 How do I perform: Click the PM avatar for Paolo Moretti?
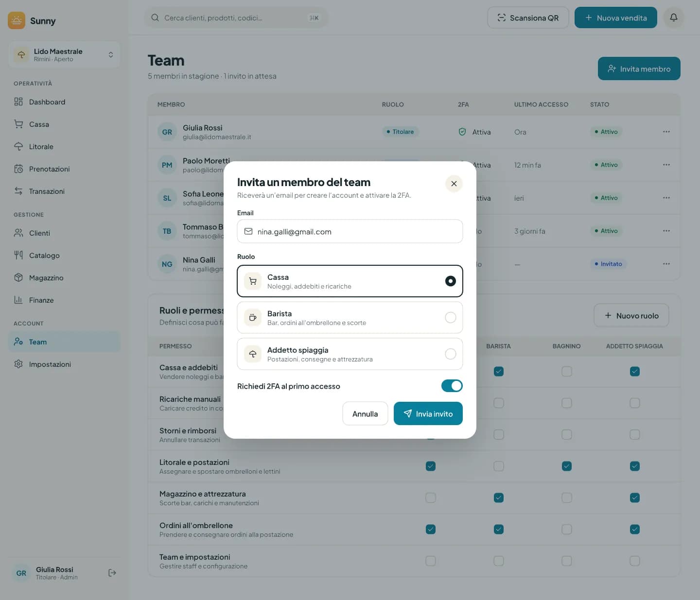click(167, 165)
